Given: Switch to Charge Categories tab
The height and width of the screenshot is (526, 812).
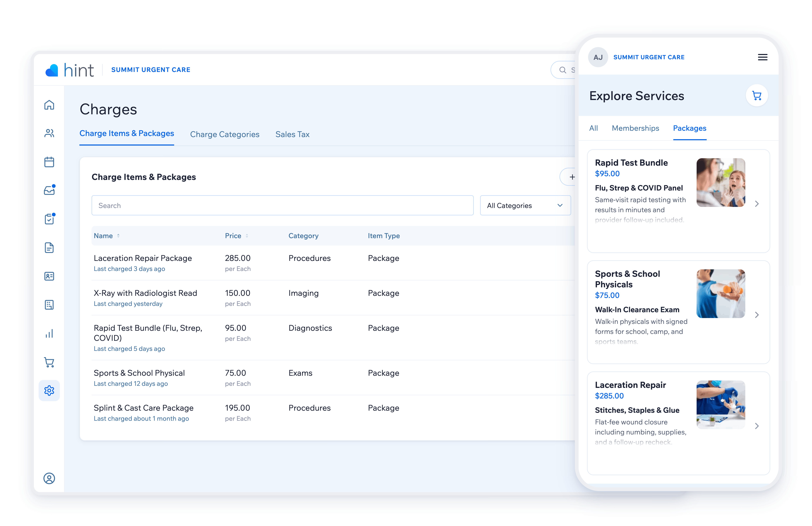Looking at the screenshot, I should [x=224, y=134].
